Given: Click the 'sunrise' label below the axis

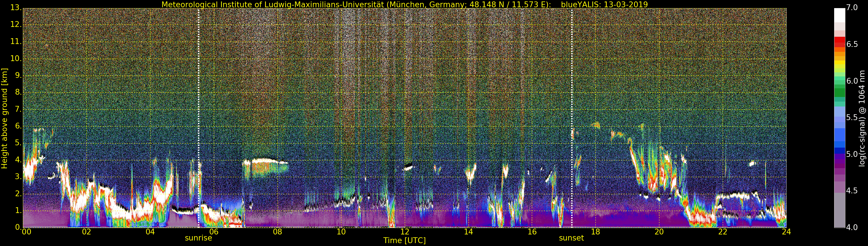Looking at the screenshot, I should tap(198, 238).
